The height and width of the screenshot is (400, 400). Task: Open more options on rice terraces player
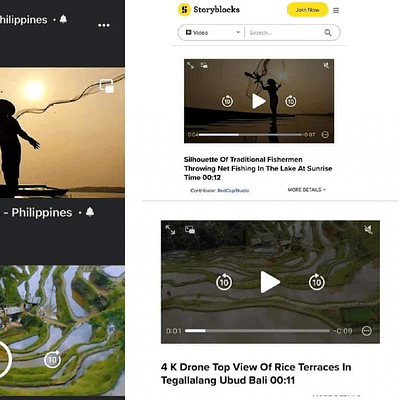[x=367, y=331]
